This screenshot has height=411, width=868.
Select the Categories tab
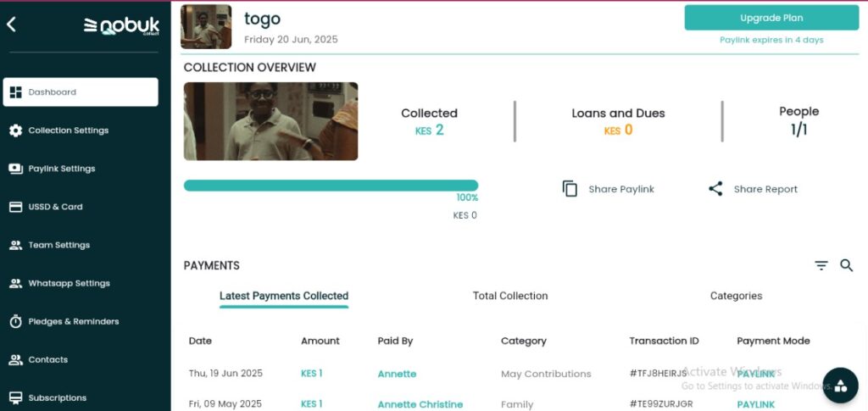(736, 296)
